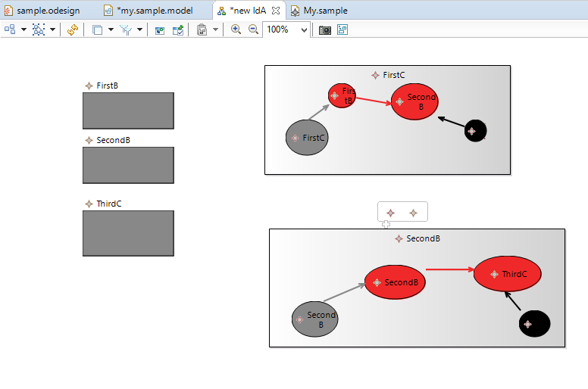Open the Select All dropdown arrow

52,30
